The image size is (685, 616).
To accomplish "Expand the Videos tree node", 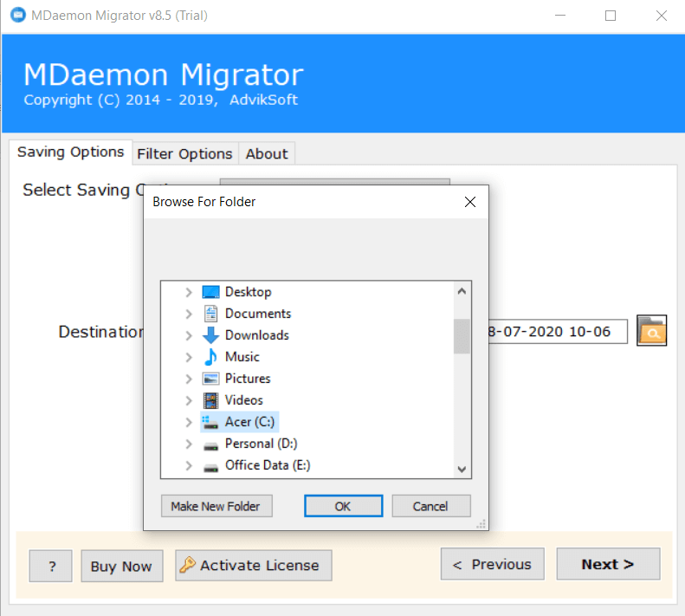I will (x=188, y=400).
